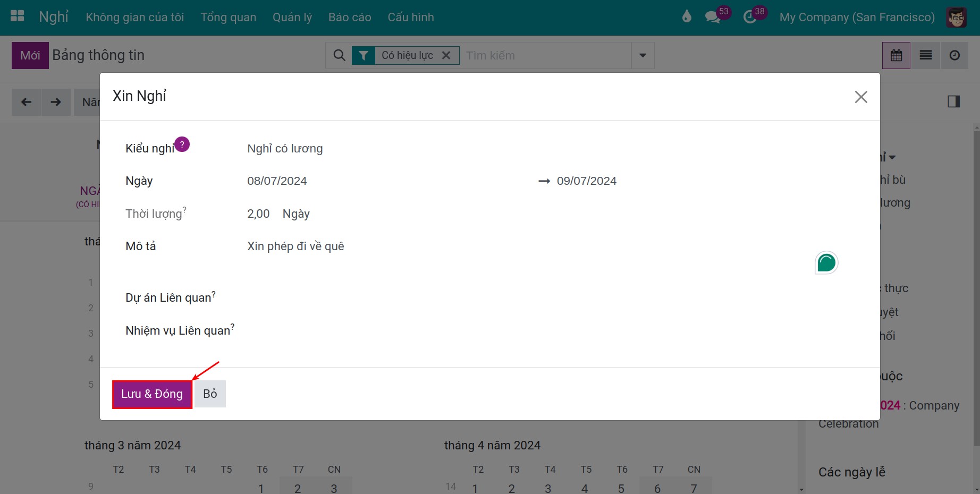Edit the end date 09/07/2024
The width and height of the screenshot is (980, 494).
click(x=587, y=181)
